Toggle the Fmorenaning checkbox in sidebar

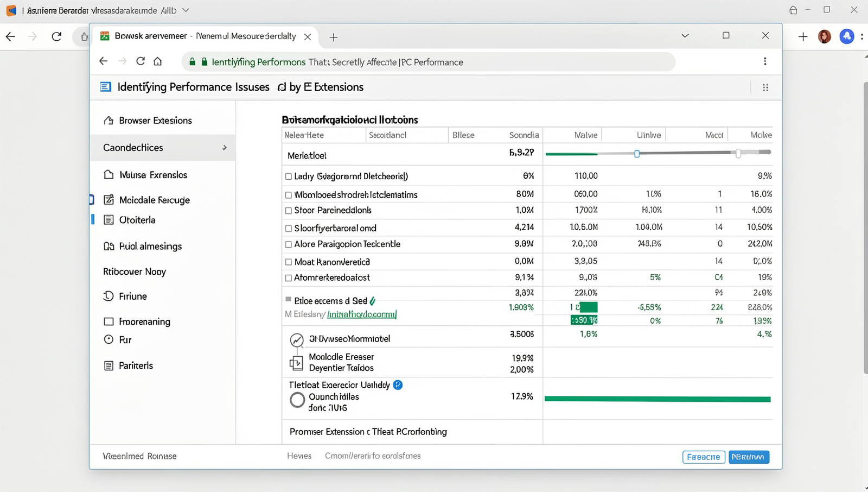click(x=108, y=321)
